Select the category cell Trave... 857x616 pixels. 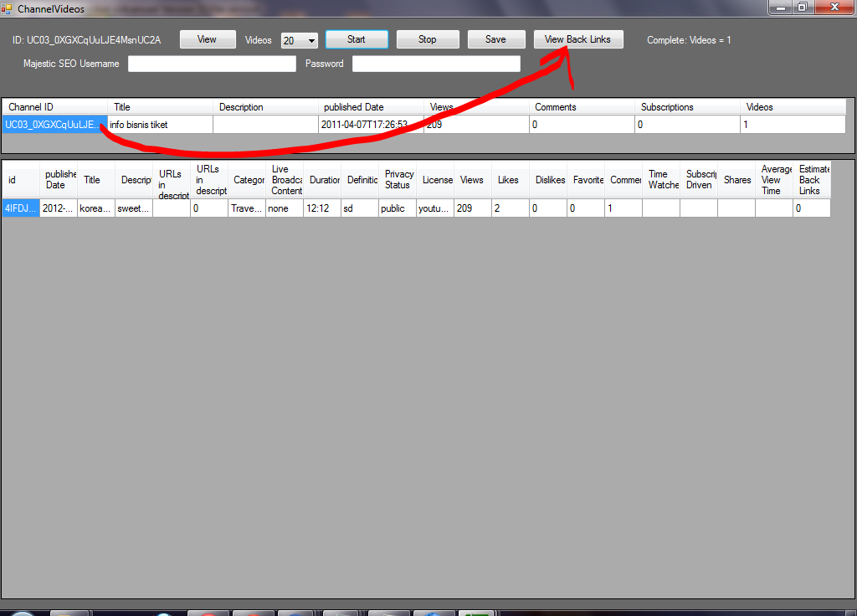pyautogui.click(x=247, y=208)
